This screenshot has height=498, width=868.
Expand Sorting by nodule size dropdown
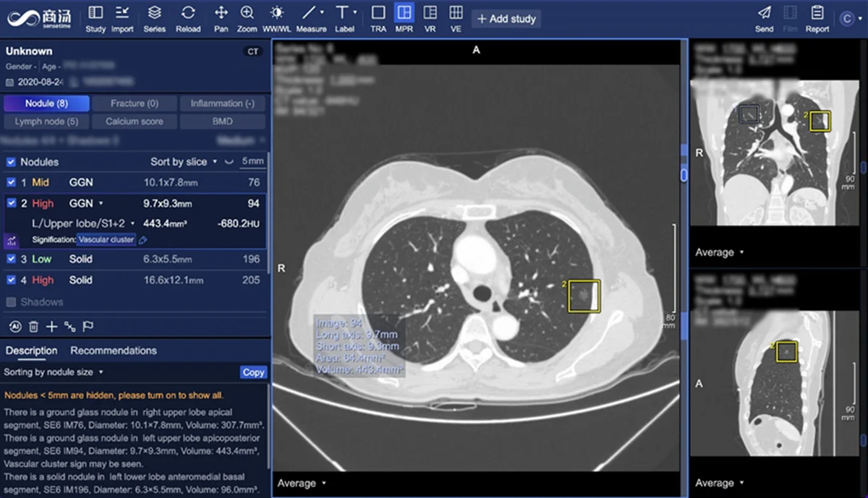click(x=54, y=372)
